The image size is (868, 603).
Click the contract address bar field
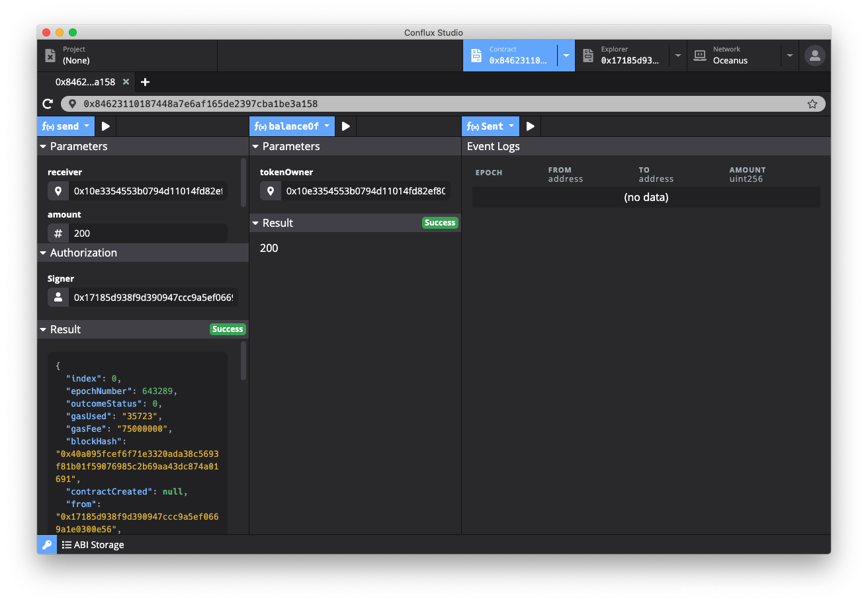tap(443, 104)
